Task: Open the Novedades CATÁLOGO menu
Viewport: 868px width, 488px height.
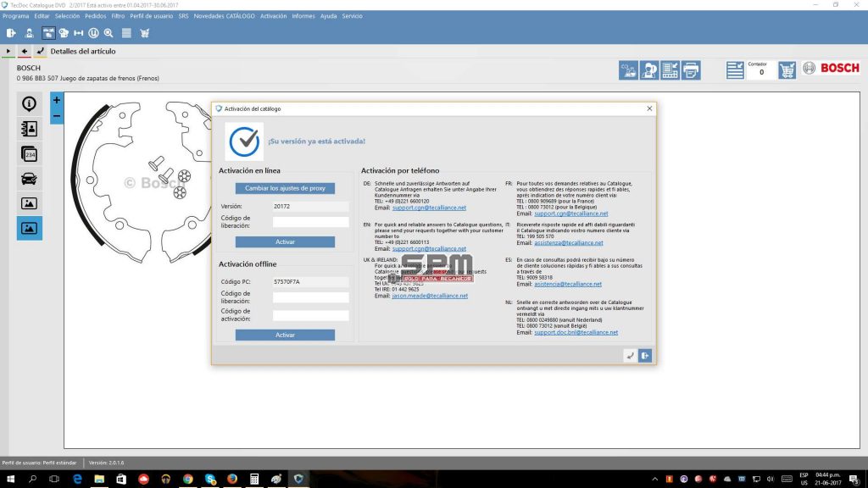Action: click(224, 16)
